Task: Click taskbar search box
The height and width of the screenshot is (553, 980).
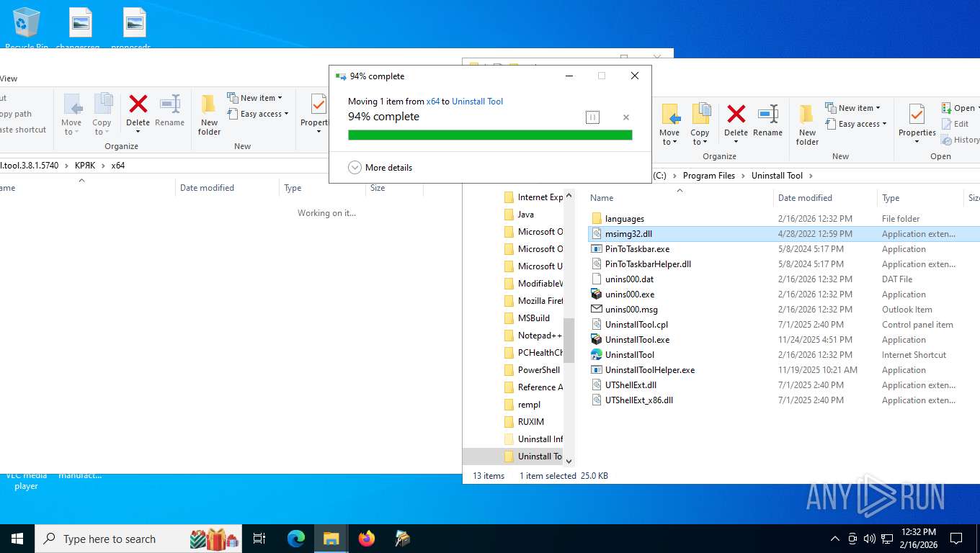Action: coord(139,539)
